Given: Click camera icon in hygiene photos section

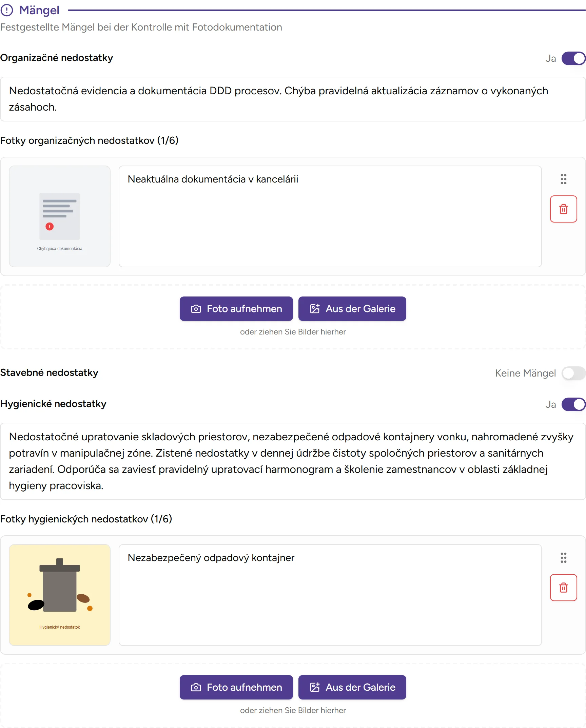Looking at the screenshot, I should 196,687.
